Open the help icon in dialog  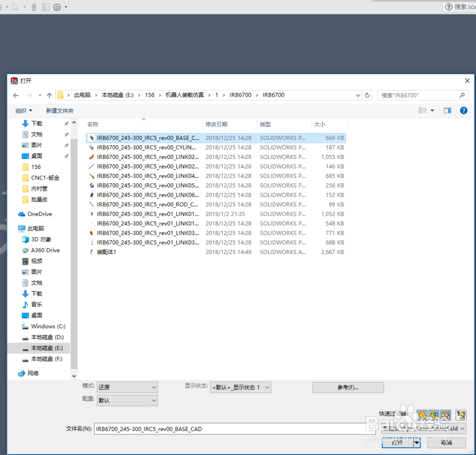tap(464, 110)
